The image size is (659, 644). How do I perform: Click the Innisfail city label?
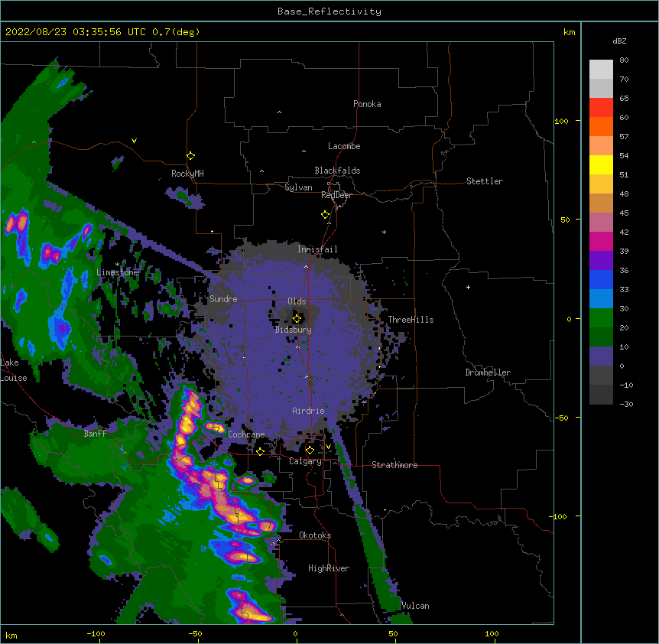point(317,249)
